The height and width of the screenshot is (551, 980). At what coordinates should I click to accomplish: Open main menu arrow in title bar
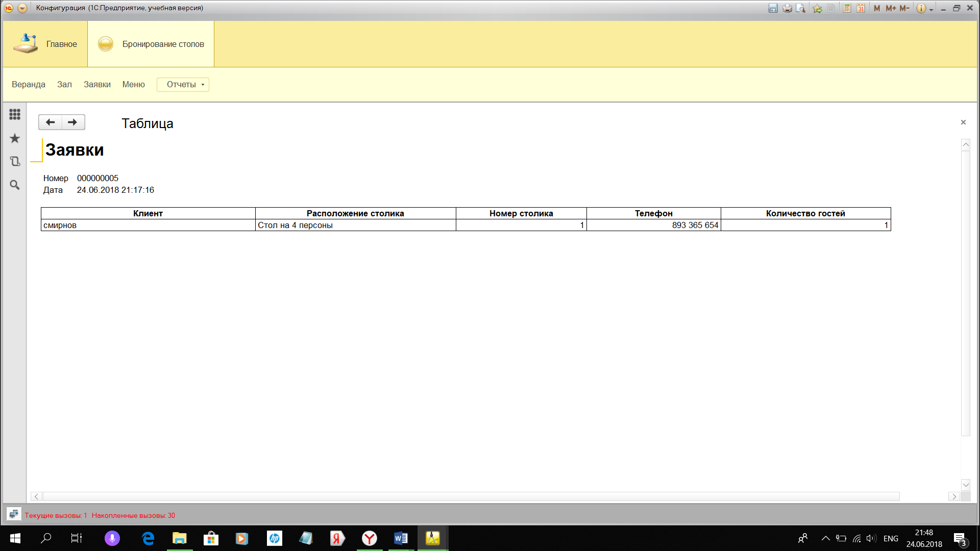22,8
